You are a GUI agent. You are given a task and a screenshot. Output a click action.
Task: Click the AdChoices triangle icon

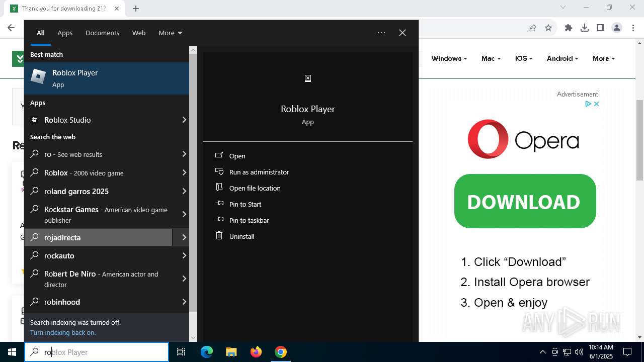[588, 104]
